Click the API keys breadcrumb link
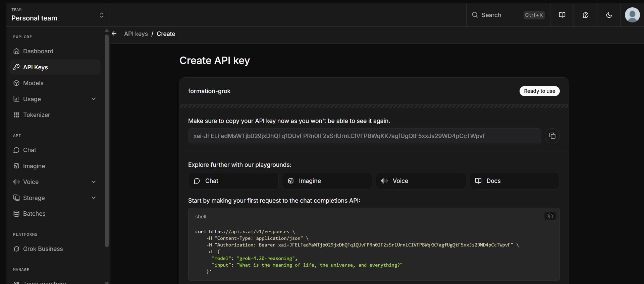This screenshot has width=644, height=284. click(x=136, y=34)
